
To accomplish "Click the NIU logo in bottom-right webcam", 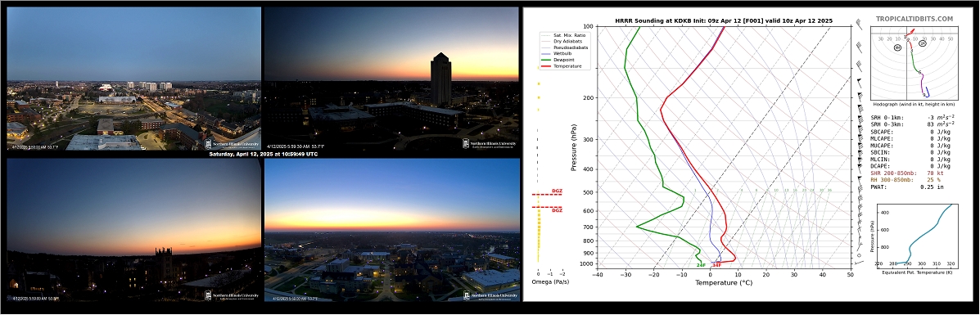I will [x=490, y=295].
